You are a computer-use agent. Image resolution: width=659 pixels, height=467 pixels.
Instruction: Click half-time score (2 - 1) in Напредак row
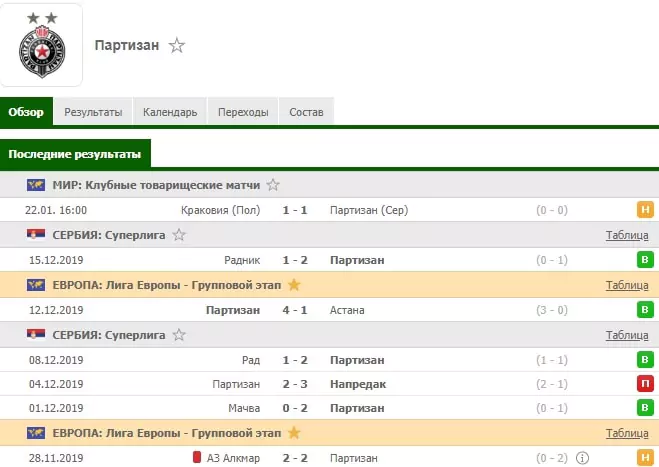pyautogui.click(x=552, y=384)
